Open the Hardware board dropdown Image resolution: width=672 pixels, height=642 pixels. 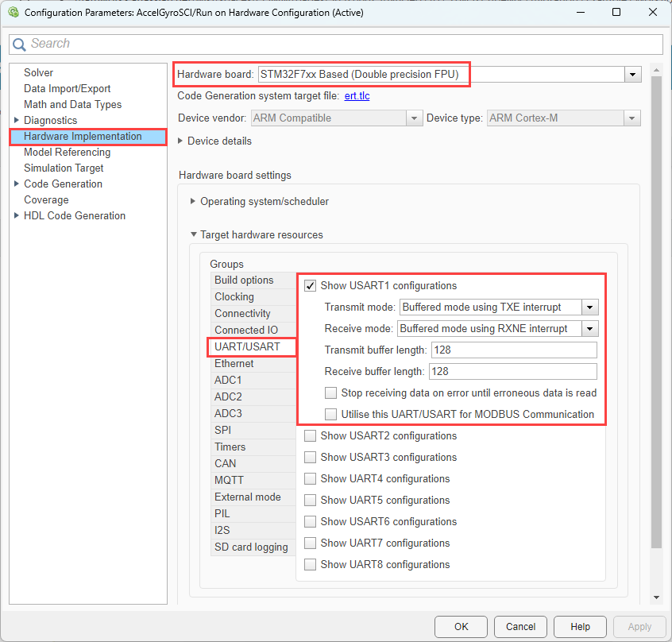coord(633,73)
